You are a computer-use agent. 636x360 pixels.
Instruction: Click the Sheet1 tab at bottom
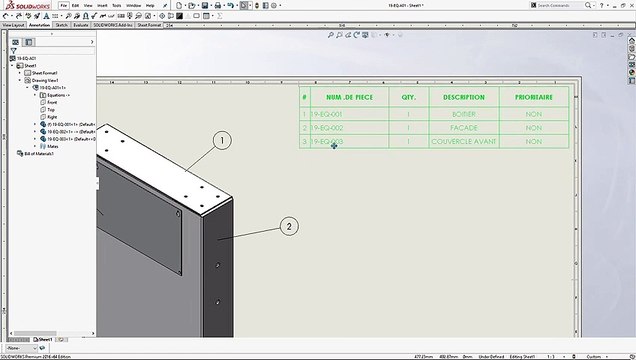43,340
